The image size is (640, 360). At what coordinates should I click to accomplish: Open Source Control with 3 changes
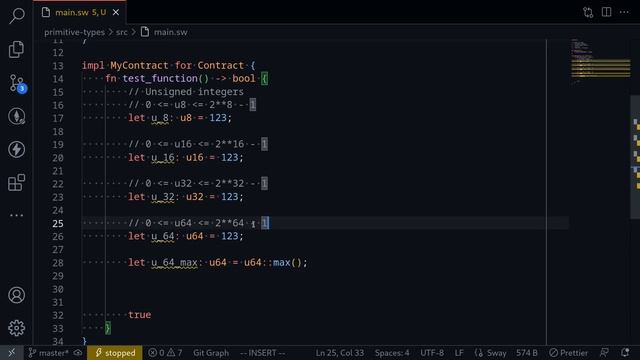[17, 83]
